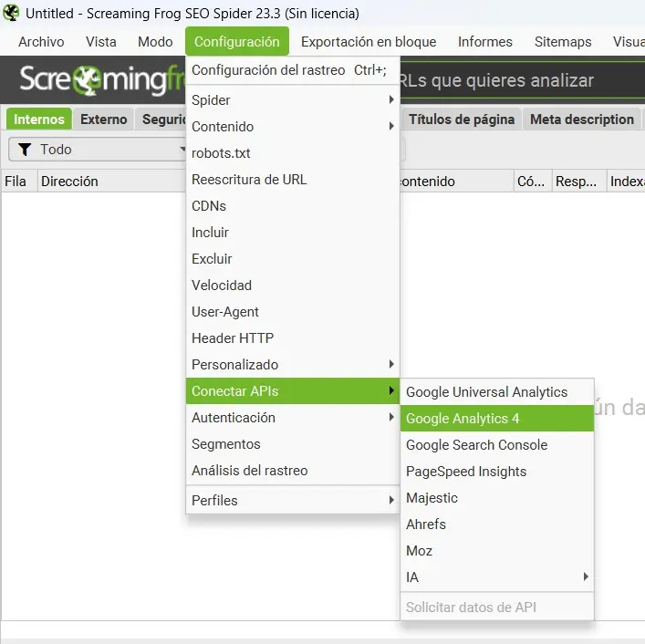Sort by the Dirección column header
645x644 pixels.
112,181
